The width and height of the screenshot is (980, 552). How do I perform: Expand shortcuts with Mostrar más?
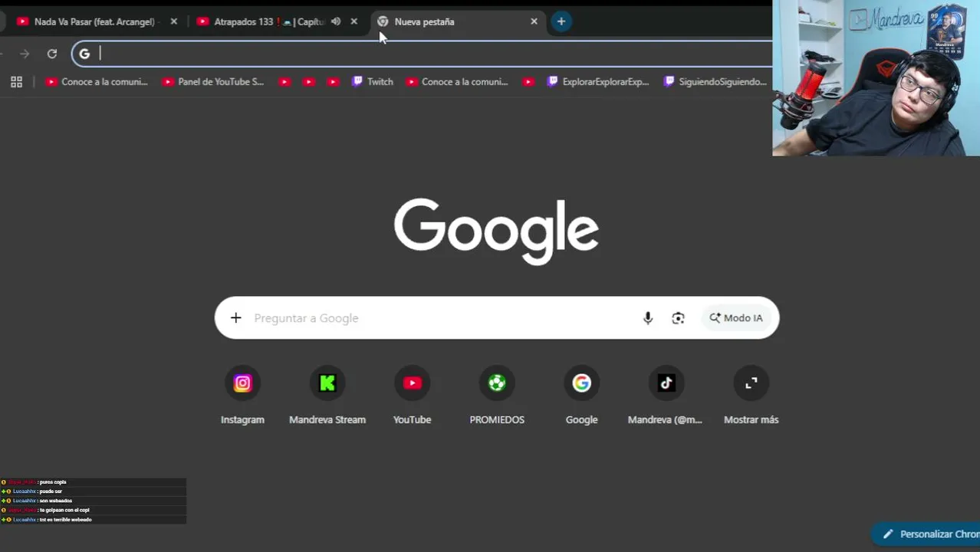coord(751,396)
